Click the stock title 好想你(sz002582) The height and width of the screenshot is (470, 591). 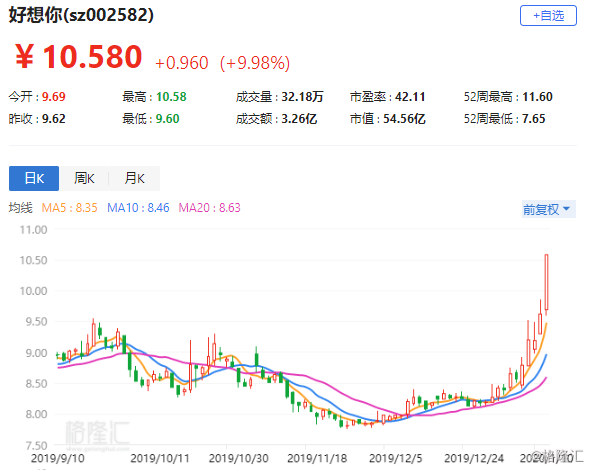[x=81, y=15]
